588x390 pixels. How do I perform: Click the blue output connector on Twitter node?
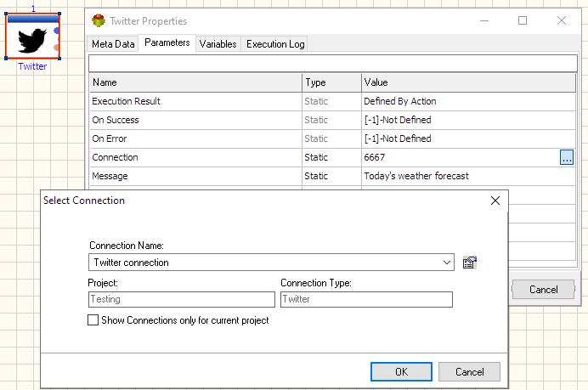point(57,30)
